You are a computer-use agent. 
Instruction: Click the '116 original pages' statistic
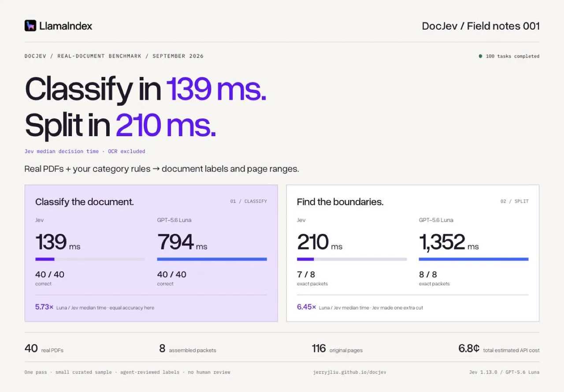(x=337, y=349)
